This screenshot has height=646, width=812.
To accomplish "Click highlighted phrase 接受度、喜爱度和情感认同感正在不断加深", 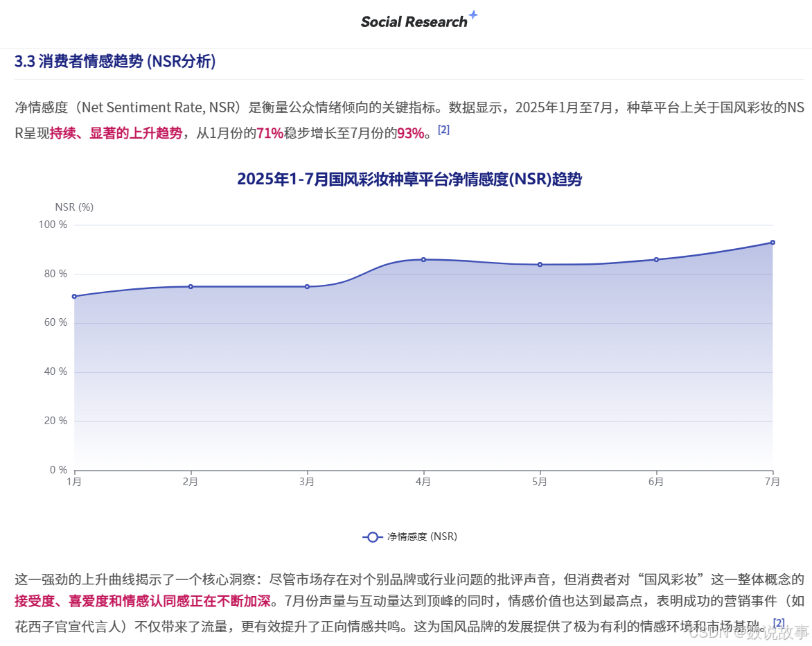I will [x=143, y=601].
